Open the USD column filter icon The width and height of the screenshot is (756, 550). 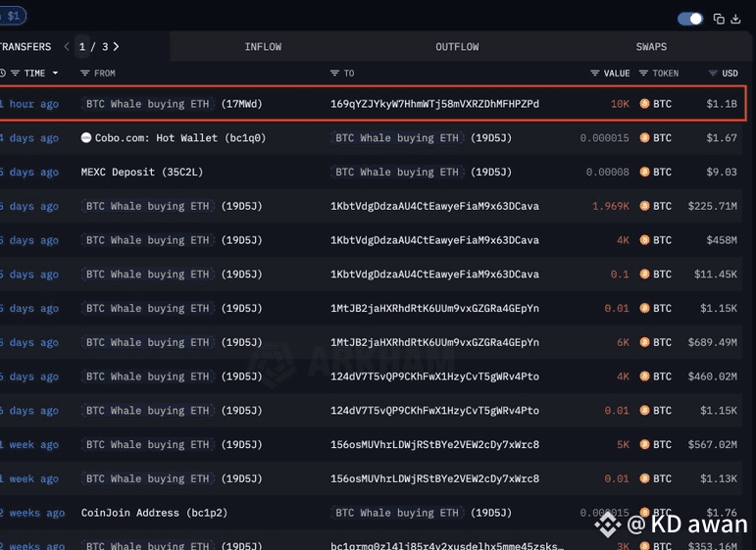[x=713, y=74]
